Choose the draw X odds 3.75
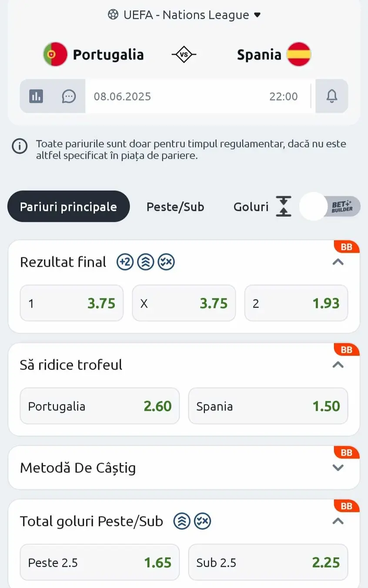 (x=184, y=303)
